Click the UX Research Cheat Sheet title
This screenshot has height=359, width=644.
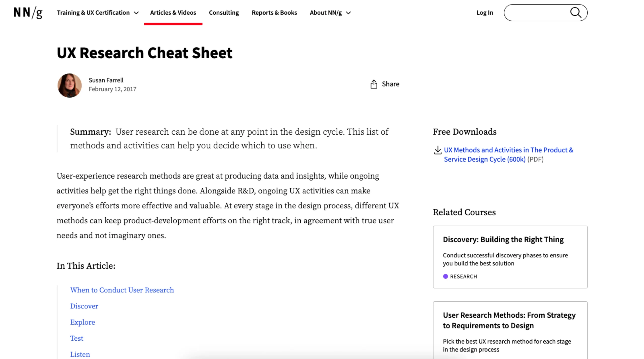(144, 53)
